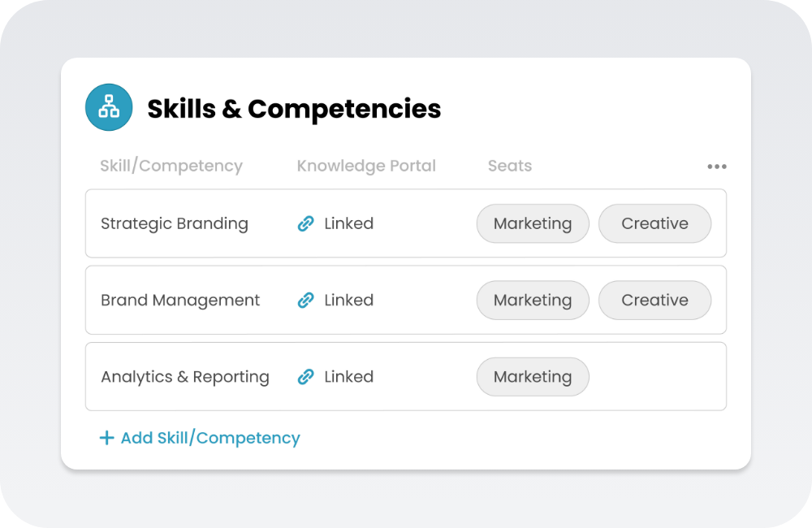
Task: Open Add Skill/Competency link
Action: [210, 439]
